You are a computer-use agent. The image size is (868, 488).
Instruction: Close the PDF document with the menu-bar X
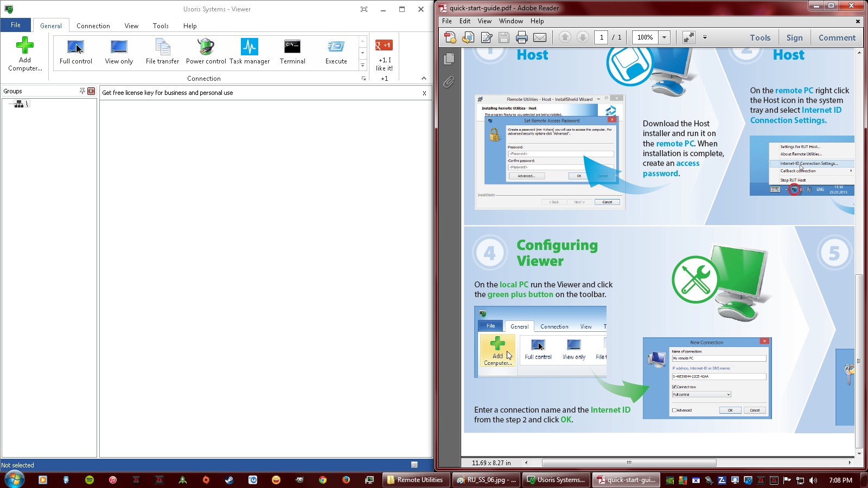click(858, 22)
